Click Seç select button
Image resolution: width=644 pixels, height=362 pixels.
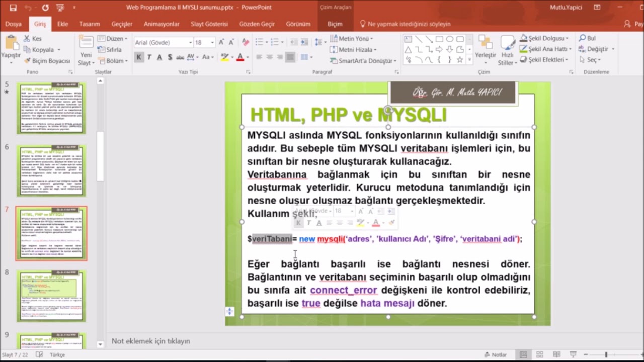pos(589,60)
